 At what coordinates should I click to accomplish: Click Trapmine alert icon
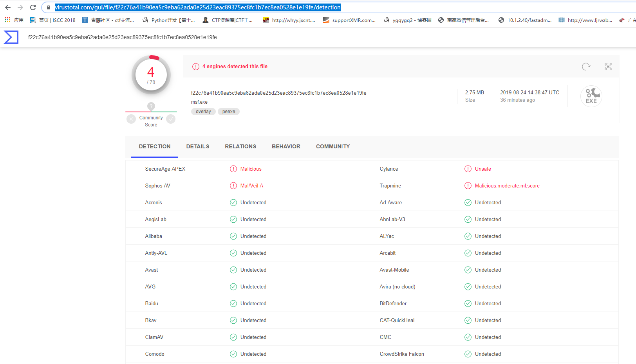point(468,186)
